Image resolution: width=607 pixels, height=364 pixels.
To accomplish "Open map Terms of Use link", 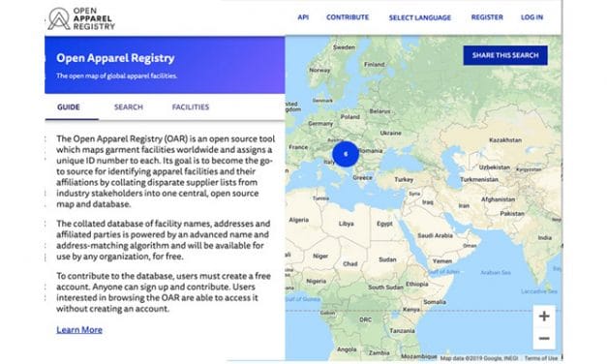I will 541,358.
